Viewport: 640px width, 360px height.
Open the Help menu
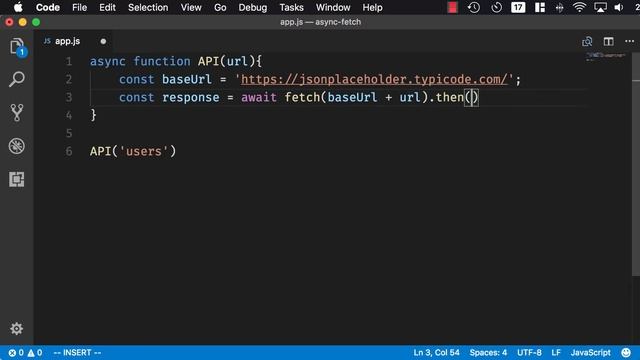[372, 7]
